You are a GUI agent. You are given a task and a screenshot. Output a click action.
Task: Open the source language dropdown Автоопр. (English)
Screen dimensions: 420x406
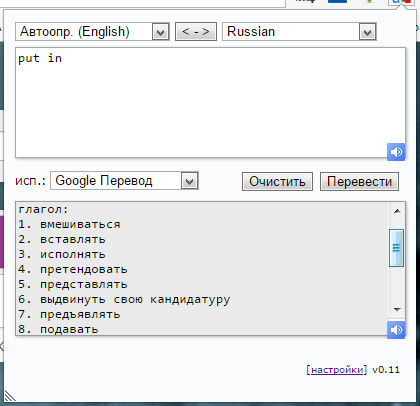(92, 32)
